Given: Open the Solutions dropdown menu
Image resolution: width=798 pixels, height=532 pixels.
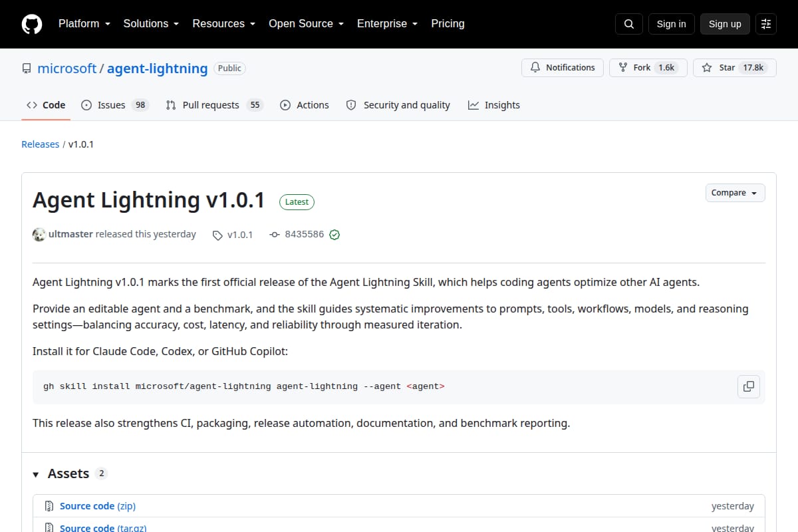Looking at the screenshot, I should tap(151, 24).
